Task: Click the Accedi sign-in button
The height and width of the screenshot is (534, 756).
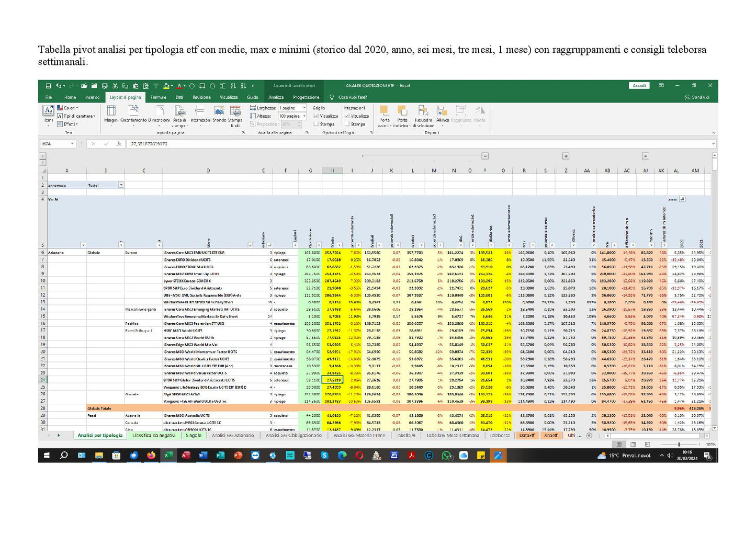Action: (x=639, y=86)
